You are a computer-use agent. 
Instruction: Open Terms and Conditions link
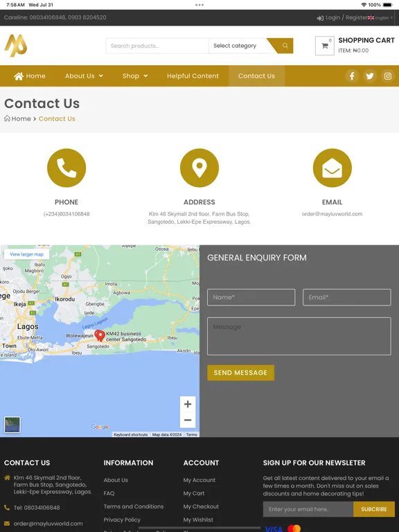coord(133,506)
